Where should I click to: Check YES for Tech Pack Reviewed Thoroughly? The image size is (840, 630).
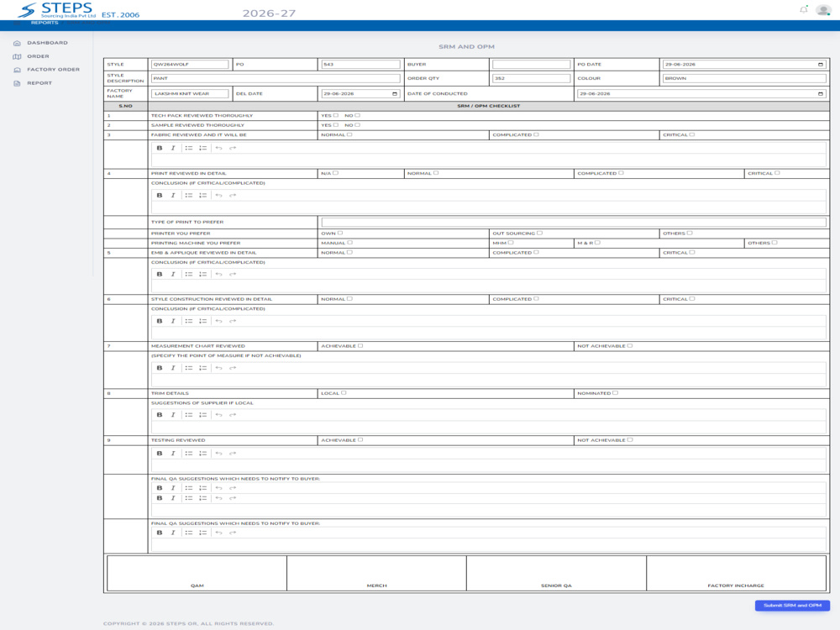tap(336, 115)
